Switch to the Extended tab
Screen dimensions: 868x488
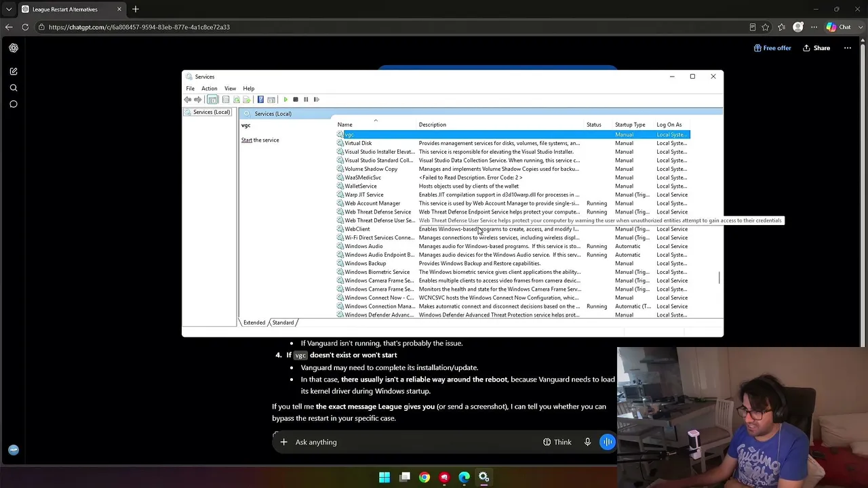[254, 323]
